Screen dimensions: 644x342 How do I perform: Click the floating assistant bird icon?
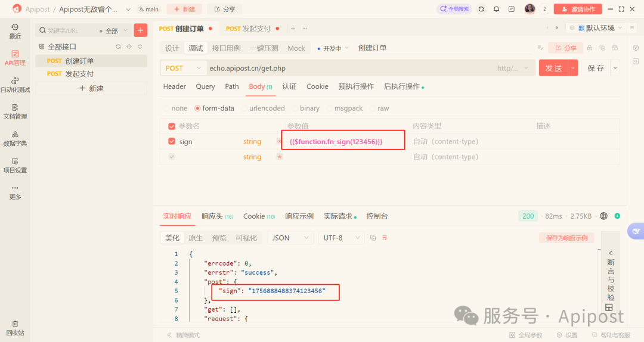636,231
